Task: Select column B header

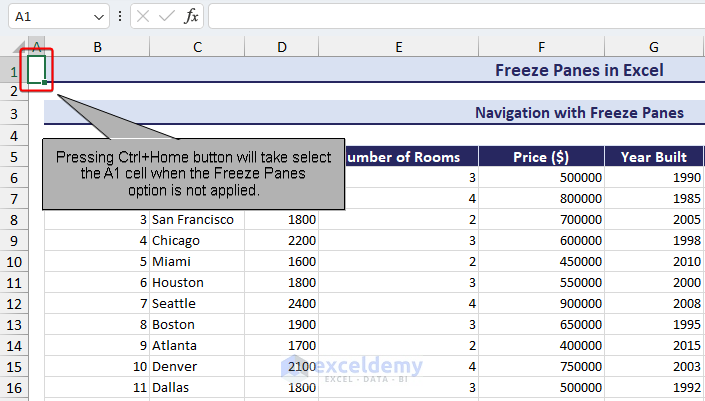Action: (x=96, y=48)
